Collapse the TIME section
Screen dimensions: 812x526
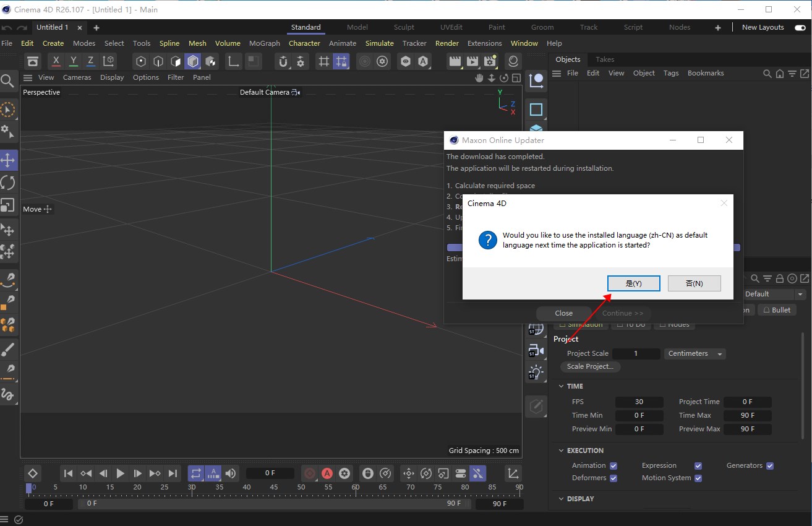(x=561, y=386)
